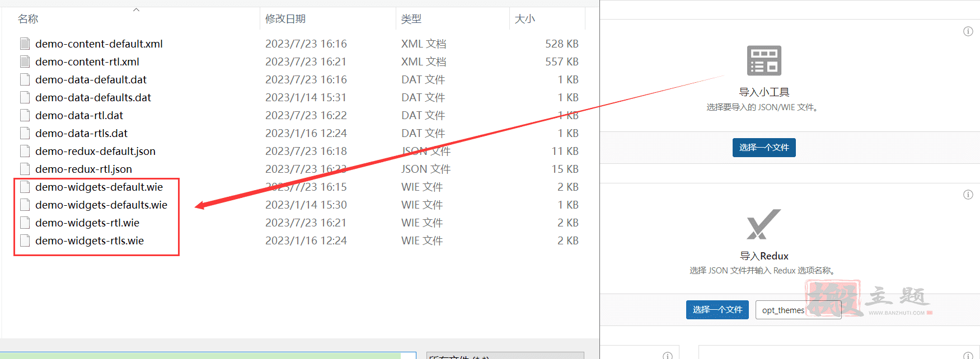Click the file icon of demo-data-rtls.dat
Screen dimensions: 980x359
[25, 133]
